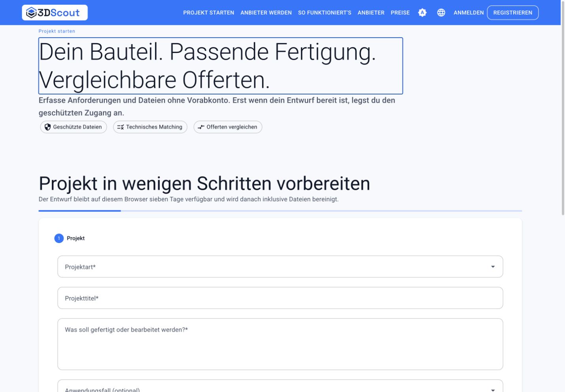Click the Anmelden link

[469, 13]
